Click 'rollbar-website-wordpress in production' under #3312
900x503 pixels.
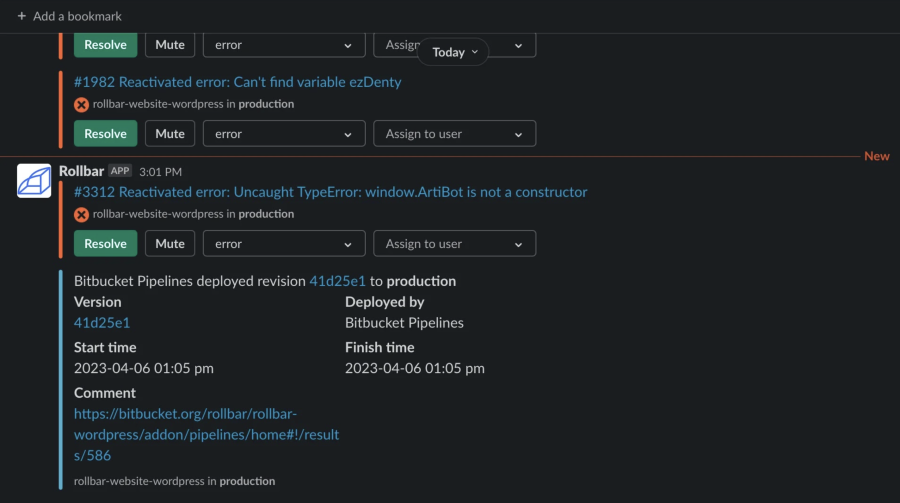pos(193,214)
